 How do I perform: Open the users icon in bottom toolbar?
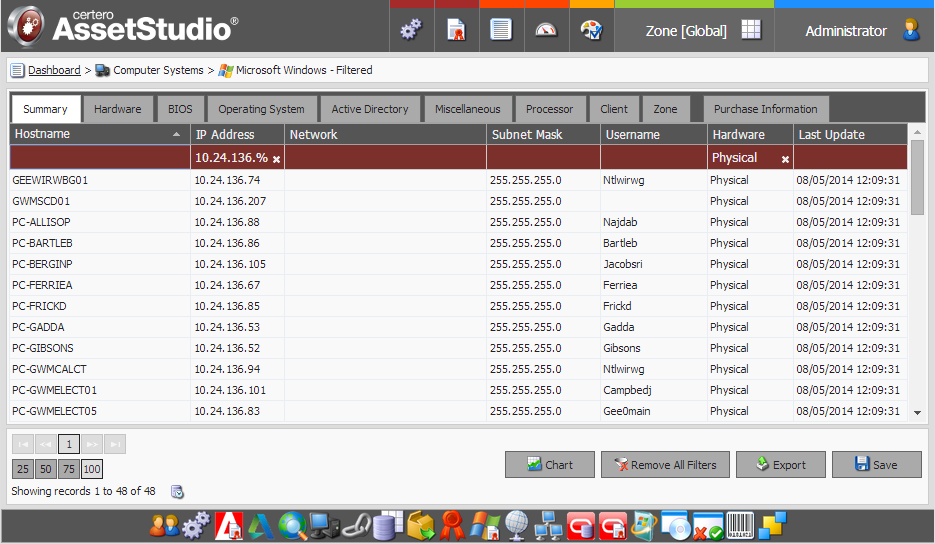tap(163, 526)
